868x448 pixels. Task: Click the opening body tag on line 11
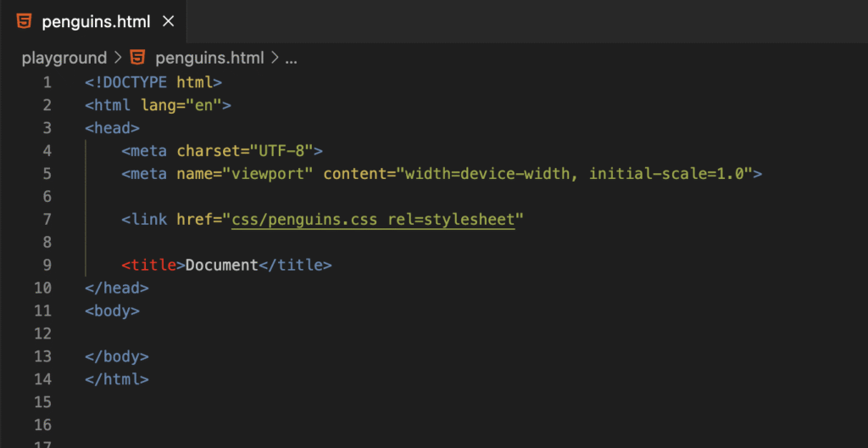pos(112,311)
